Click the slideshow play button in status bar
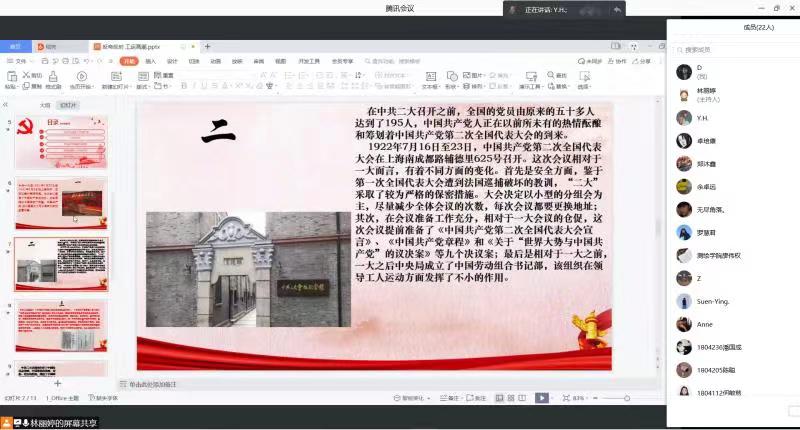This screenshot has width=800, height=430. click(x=541, y=398)
